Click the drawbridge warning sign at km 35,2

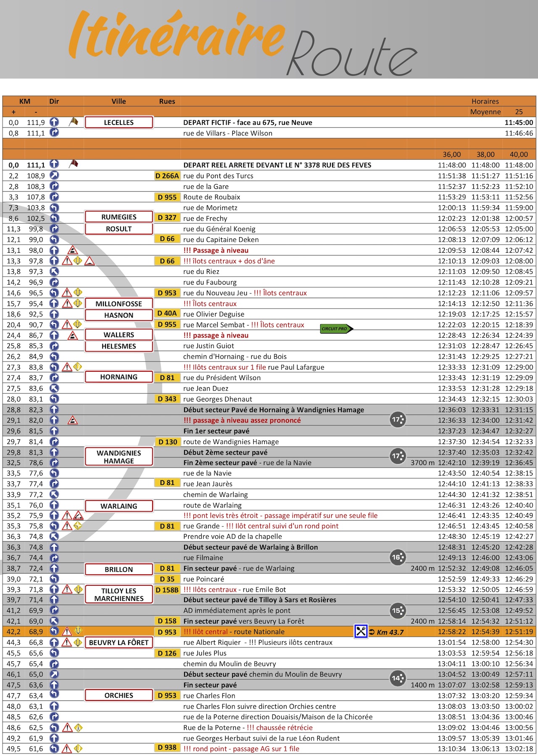tap(78, 515)
